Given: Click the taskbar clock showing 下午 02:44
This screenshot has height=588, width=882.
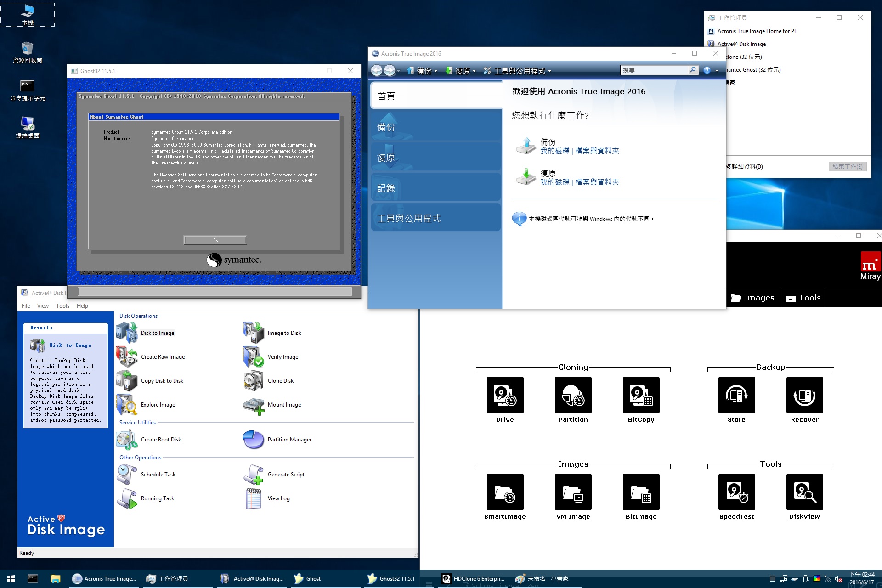Looking at the screenshot, I should point(862,579).
